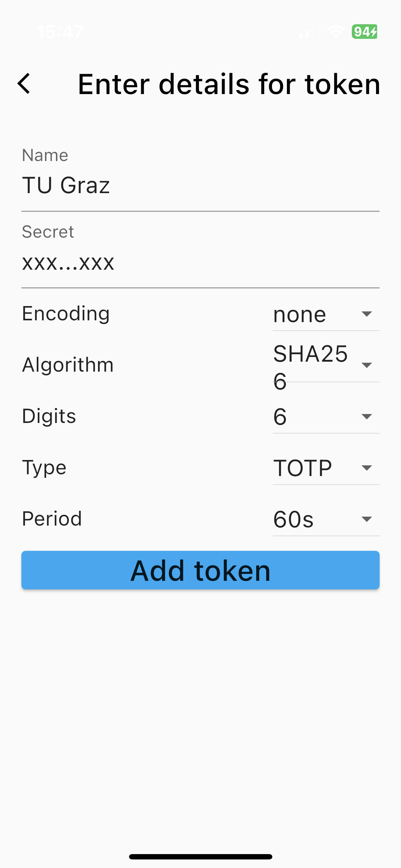Open the Type dropdown showing TOTP
Screen dimensions: 401x868
tap(326, 468)
